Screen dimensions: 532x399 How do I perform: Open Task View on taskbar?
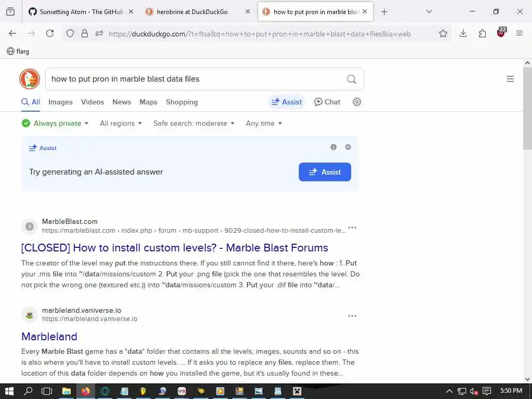(47, 391)
